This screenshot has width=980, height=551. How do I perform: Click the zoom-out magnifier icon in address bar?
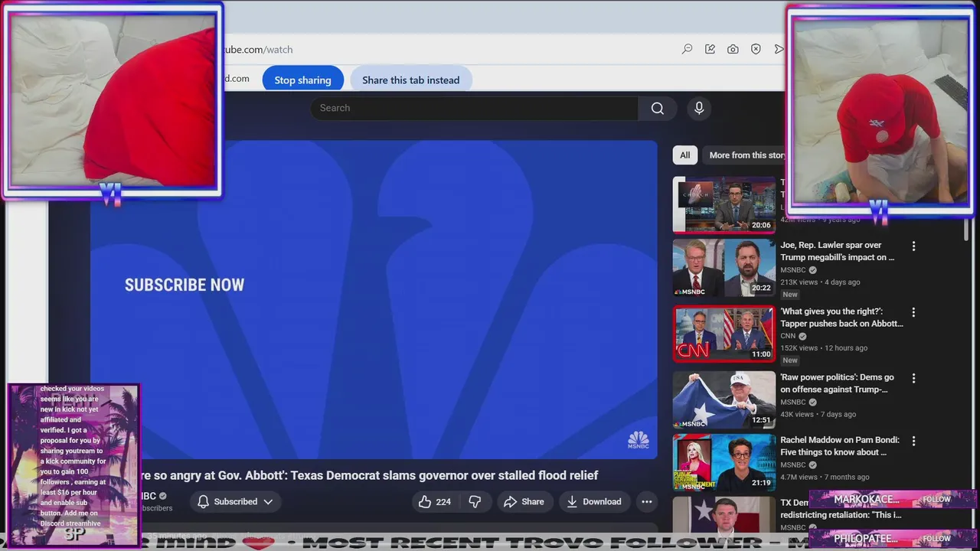pos(688,49)
